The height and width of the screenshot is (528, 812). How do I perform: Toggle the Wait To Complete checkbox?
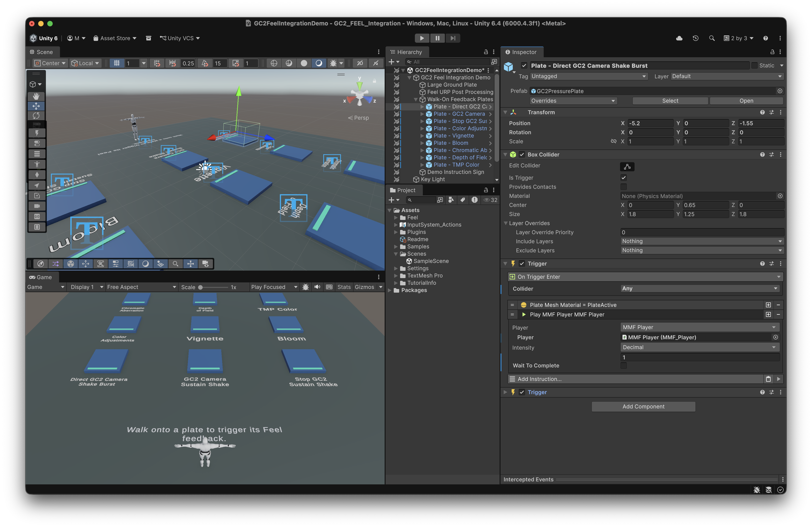click(x=623, y=365)
